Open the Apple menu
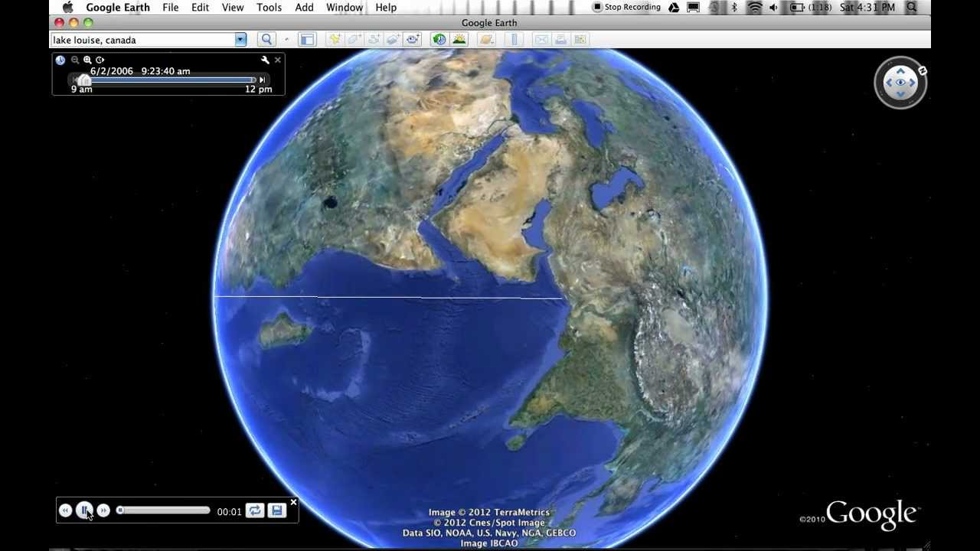This screenshot has width=980, height=551. (x=67, y=8)
